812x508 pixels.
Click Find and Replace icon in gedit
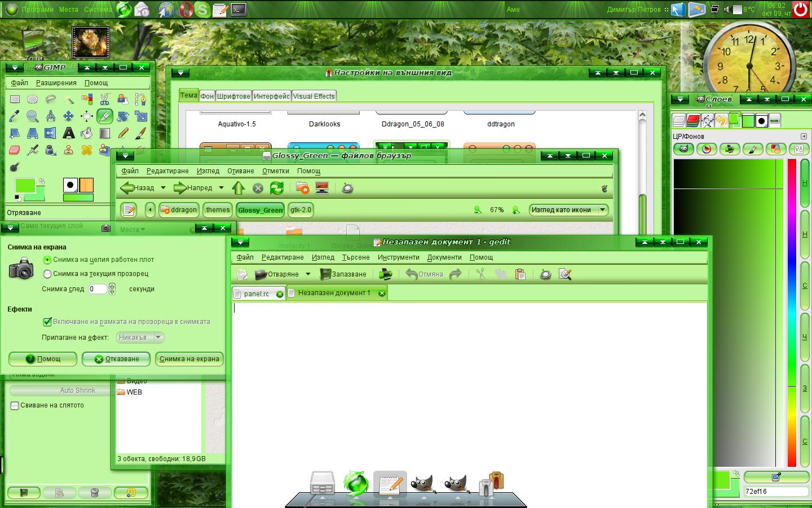564,274
